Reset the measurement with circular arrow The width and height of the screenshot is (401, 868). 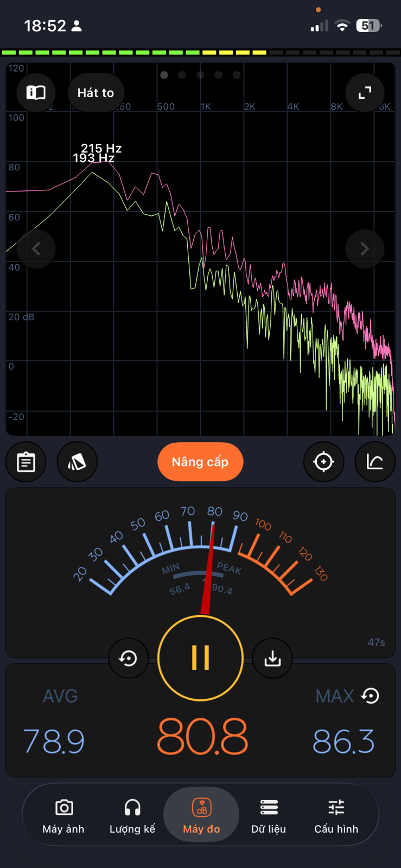click(x=129, y=659)
